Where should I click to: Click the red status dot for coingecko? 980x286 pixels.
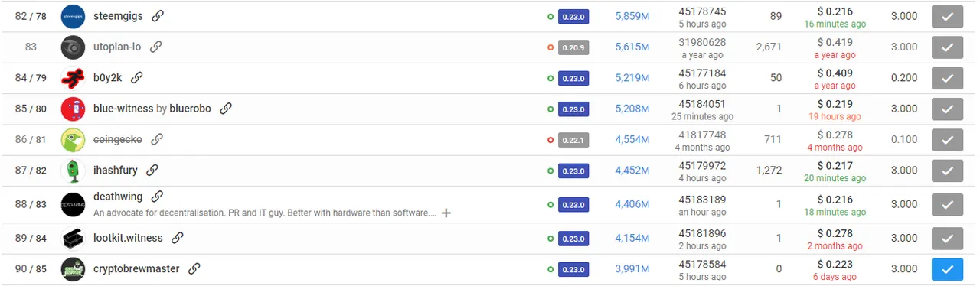click(550, 139)
